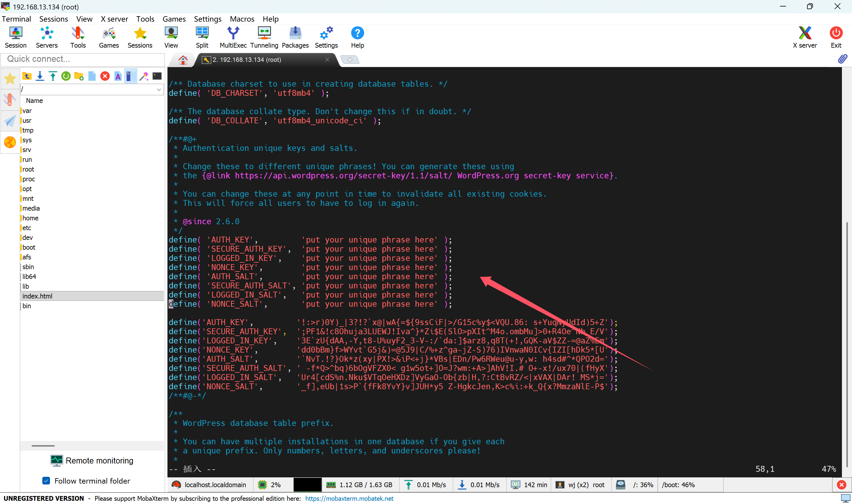Open the Games menu

(x=174, y=19)
